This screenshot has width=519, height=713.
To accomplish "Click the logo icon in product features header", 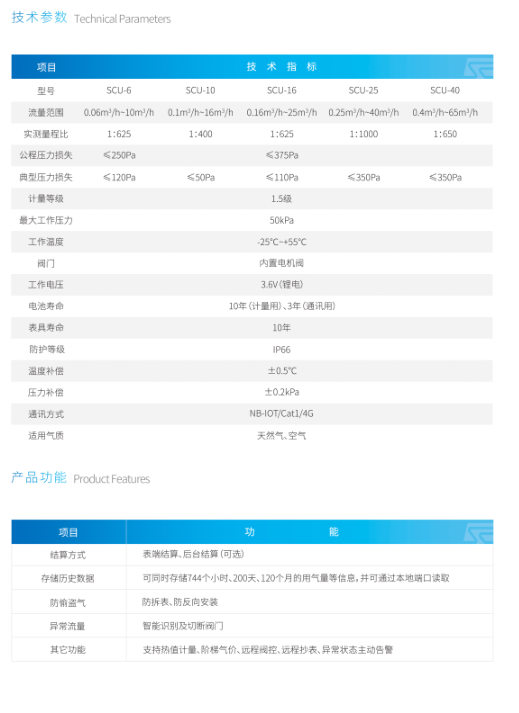I will pyautogui.click(x=479, y=532).
